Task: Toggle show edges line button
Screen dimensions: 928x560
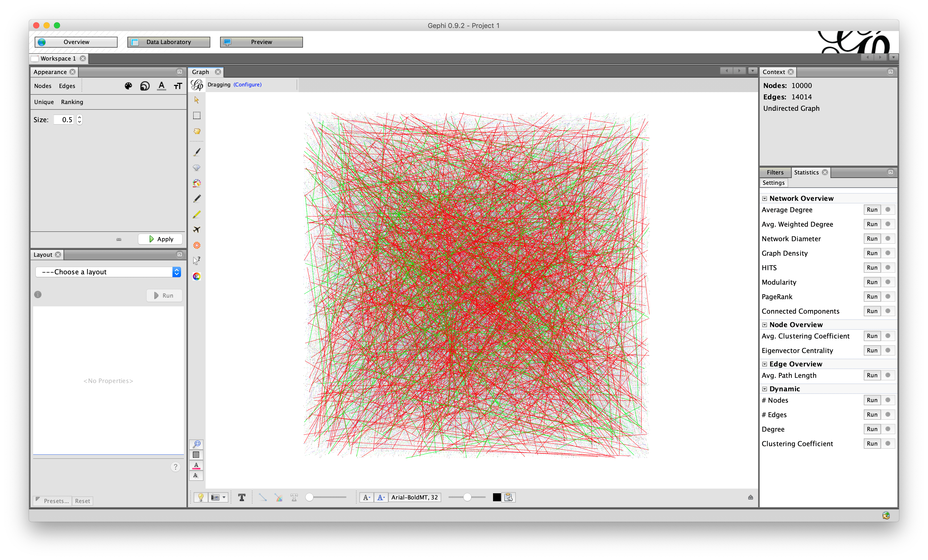Action: tap(263, 497)
